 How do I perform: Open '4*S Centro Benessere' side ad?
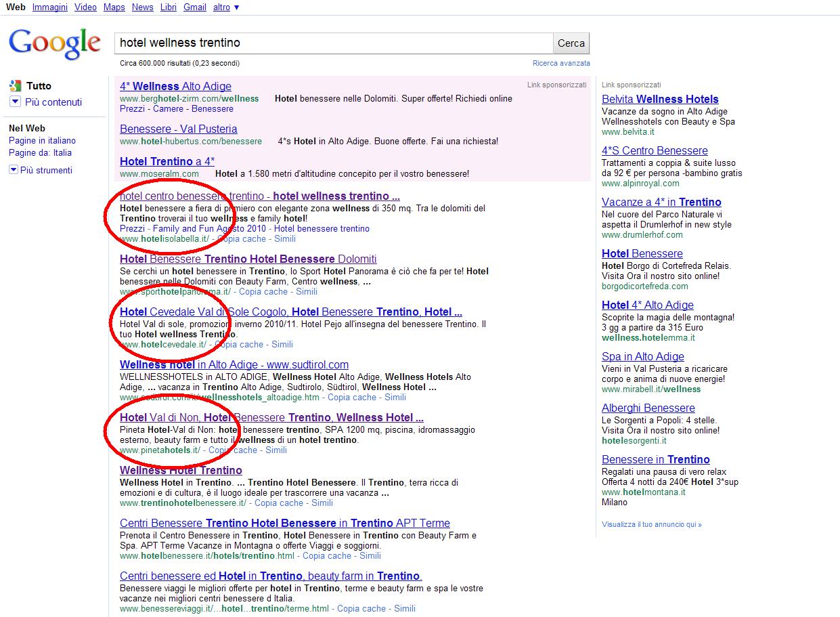(655, 150)
